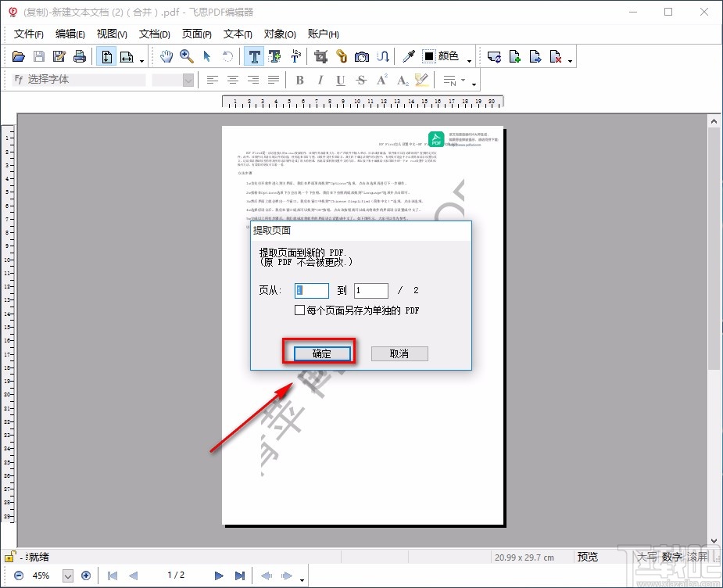Image resolution: width=723 pixels, height=588 pixels.
Task: Select the zoom magnifier tool
Action: pos(186,56)
